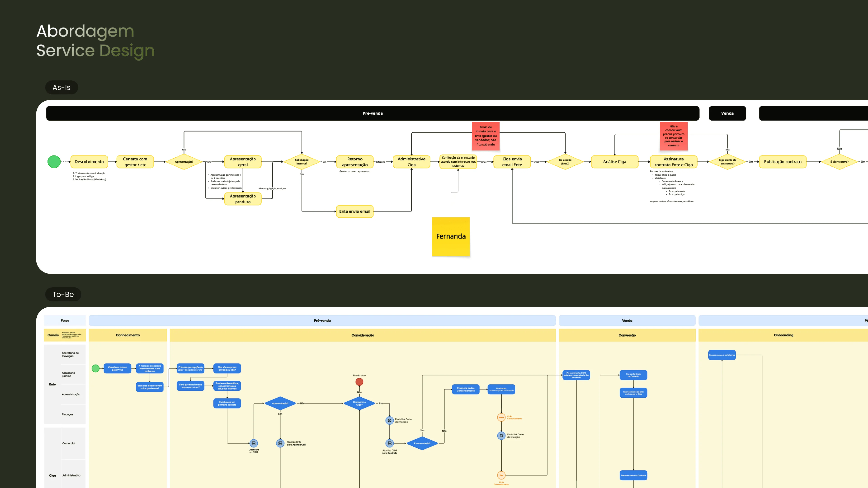Select the Faz conferência do Contrato node
Screen dimensions: 868x488
coord(633,375)
